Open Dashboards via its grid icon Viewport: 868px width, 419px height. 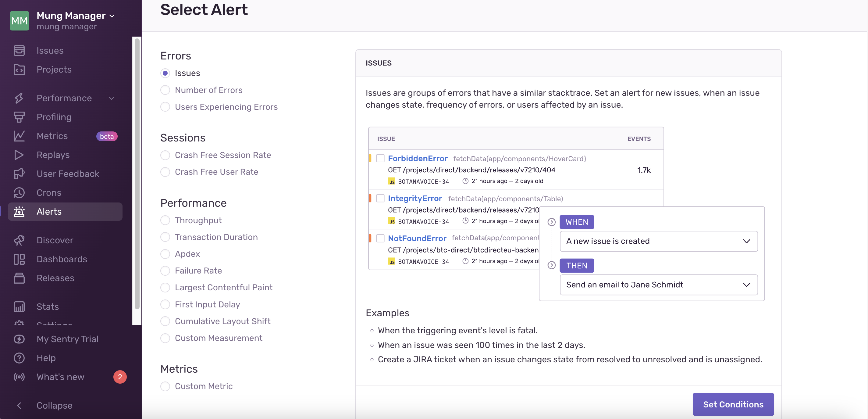19,259
